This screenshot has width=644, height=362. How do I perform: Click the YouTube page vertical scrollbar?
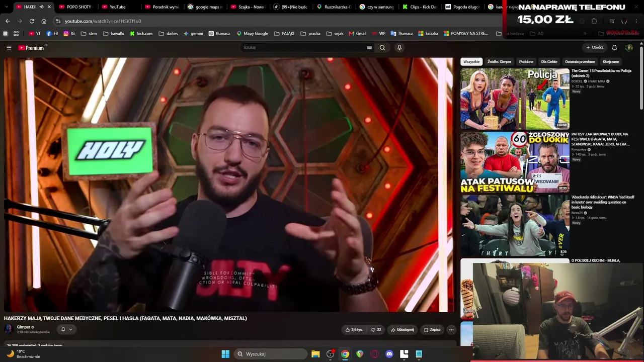point(641,78)
